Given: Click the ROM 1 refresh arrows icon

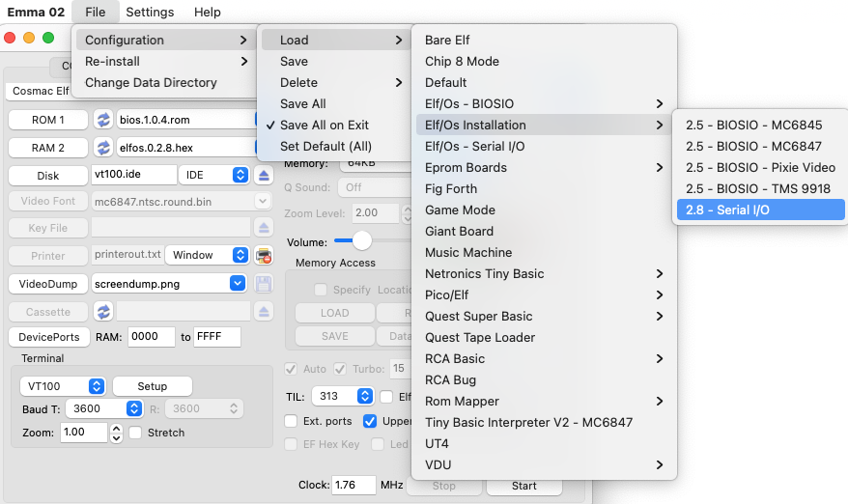Looking at the screenshot, I should (102, 120).
